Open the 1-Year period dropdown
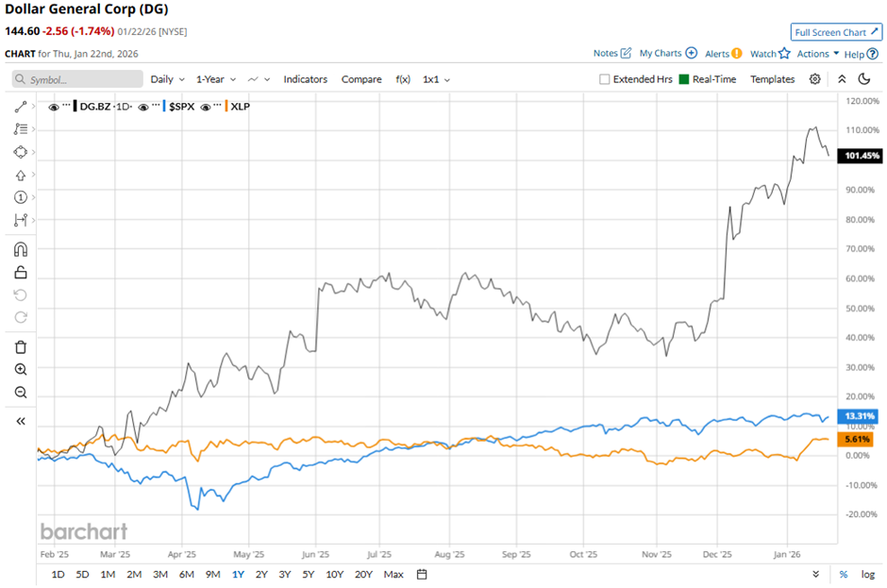This screenshot has width=887, height=588. [216, 79]
